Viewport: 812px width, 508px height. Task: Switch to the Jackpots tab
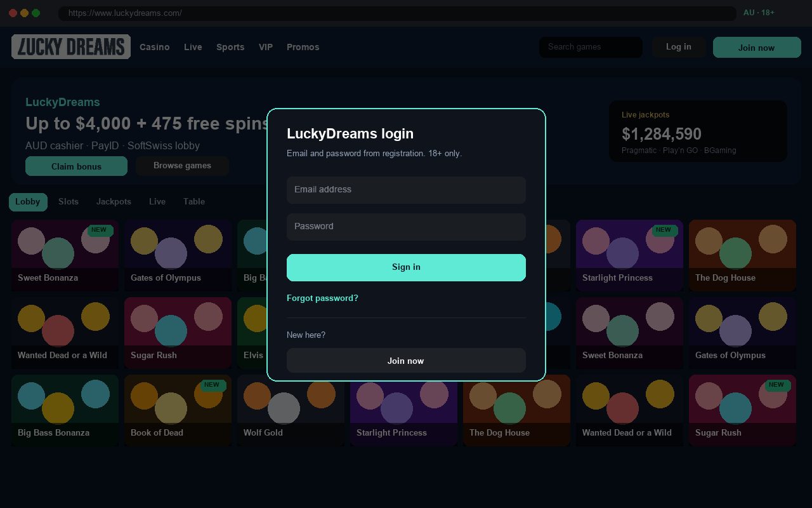point(114,202)
